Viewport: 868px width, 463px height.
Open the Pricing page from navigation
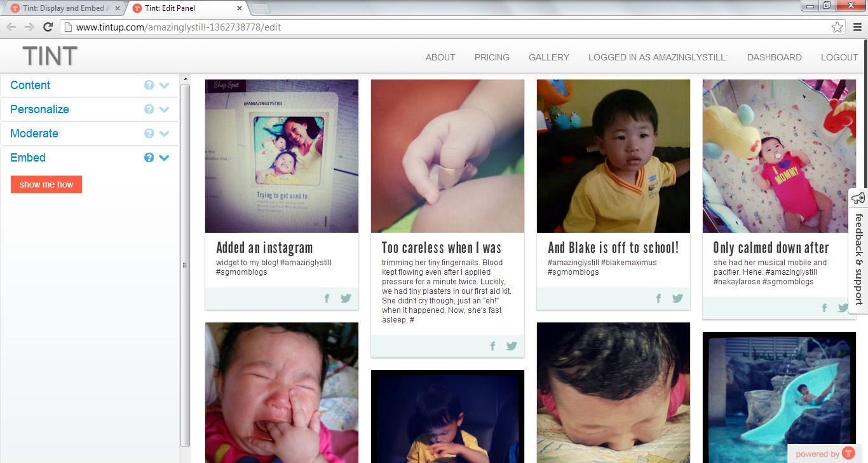(492, 57)
